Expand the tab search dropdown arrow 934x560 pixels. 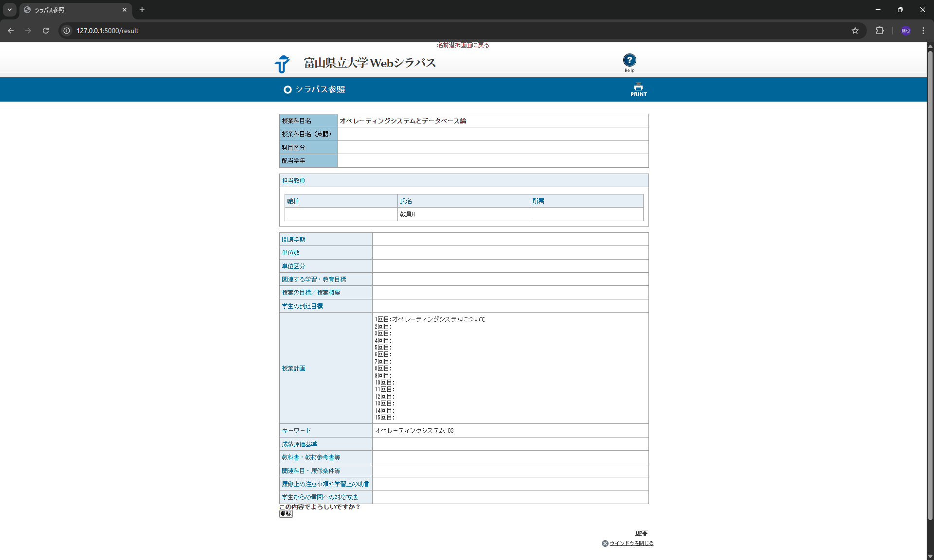click(x=9, y=10)
